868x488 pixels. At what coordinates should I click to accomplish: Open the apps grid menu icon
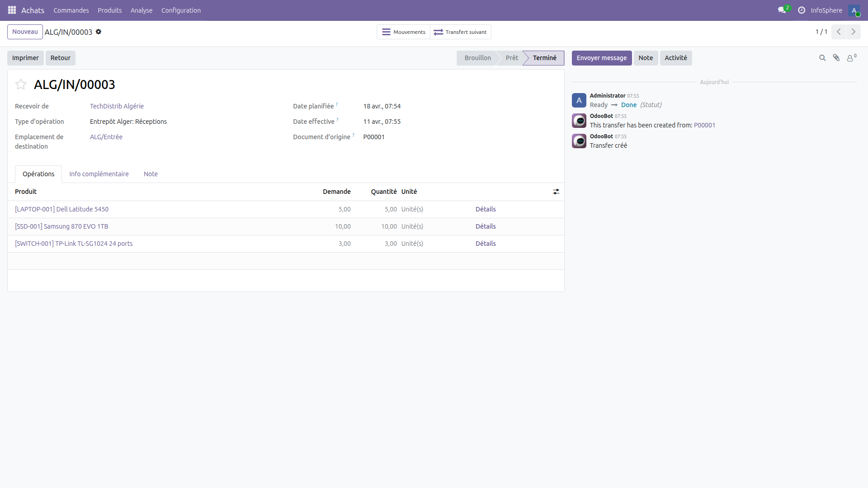point(12,10)
